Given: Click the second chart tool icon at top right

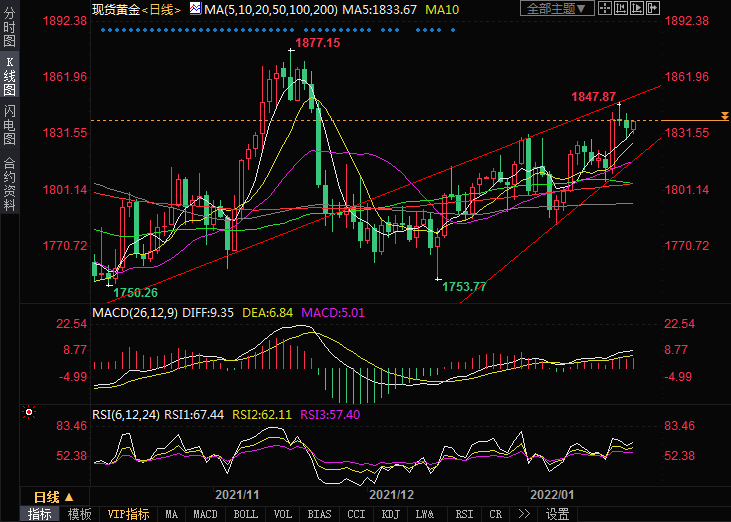Looking at the screenshot, I should point(625,9).
